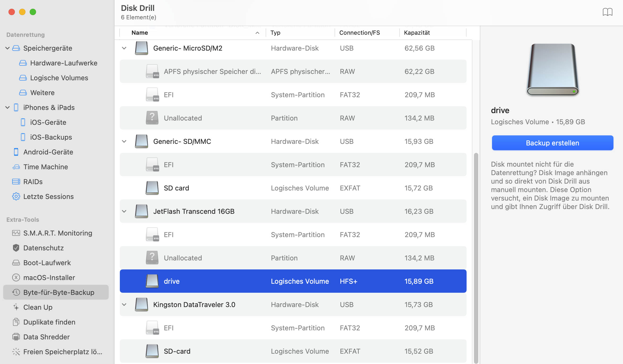Open Letzte Sessions gear item
623x364 pixels.
tap(16, 197)
